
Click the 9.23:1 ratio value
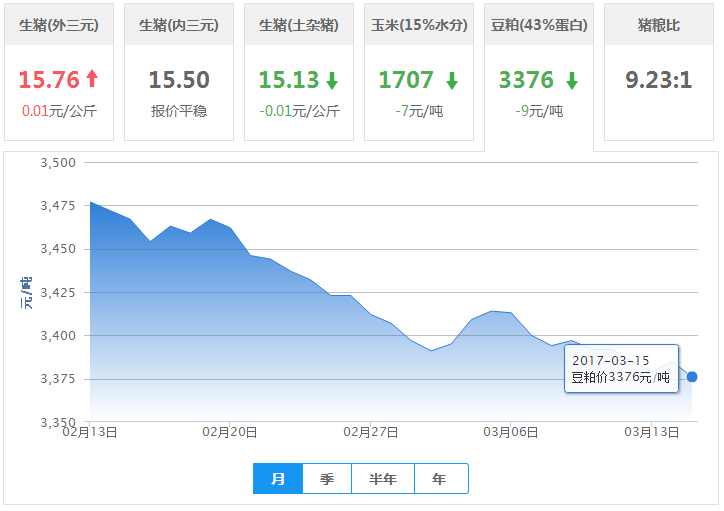[x=659, y=79]
